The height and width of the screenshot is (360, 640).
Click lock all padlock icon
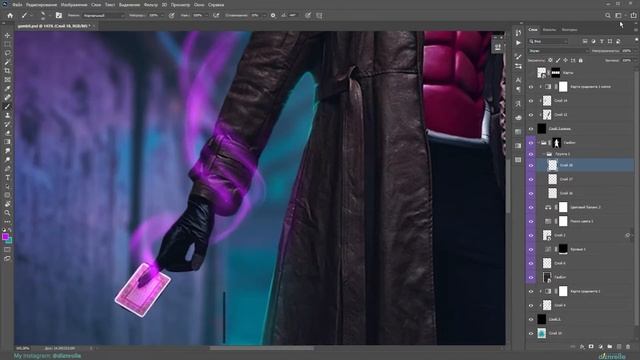pyautogui.click(x=581, y=60)
